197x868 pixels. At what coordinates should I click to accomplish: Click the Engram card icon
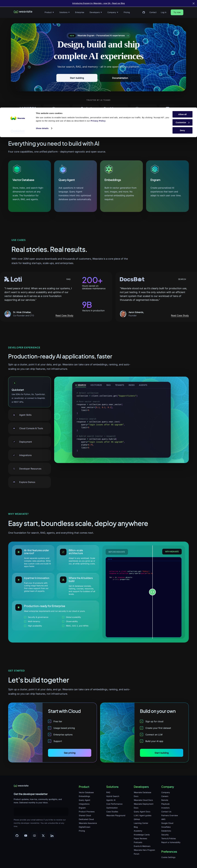pos(155,169)
